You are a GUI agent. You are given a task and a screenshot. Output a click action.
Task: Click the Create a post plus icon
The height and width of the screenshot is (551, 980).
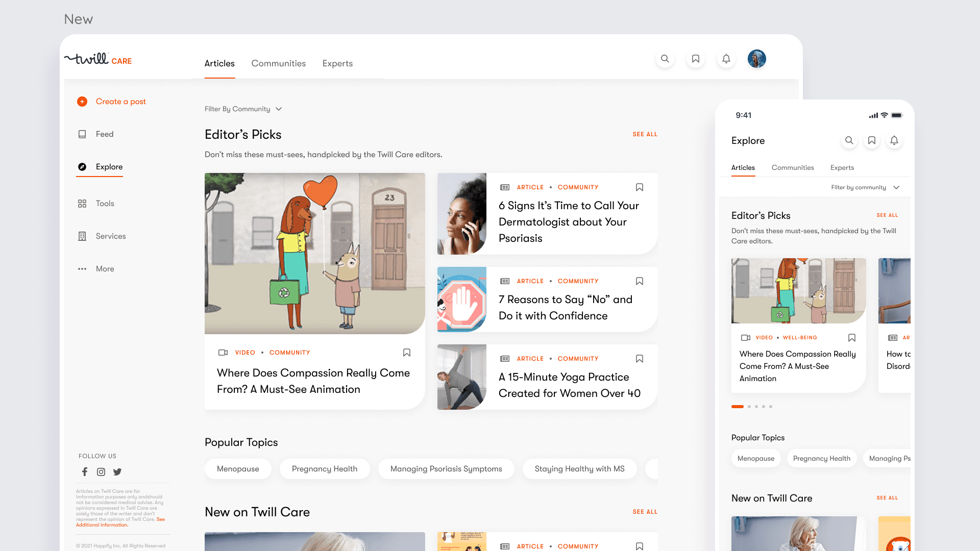point(82,102)
